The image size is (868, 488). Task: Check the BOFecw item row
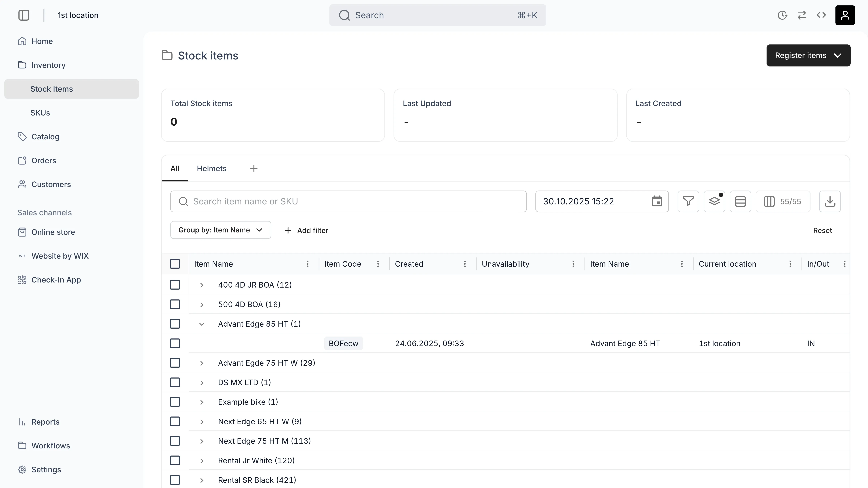pos(175,344)
